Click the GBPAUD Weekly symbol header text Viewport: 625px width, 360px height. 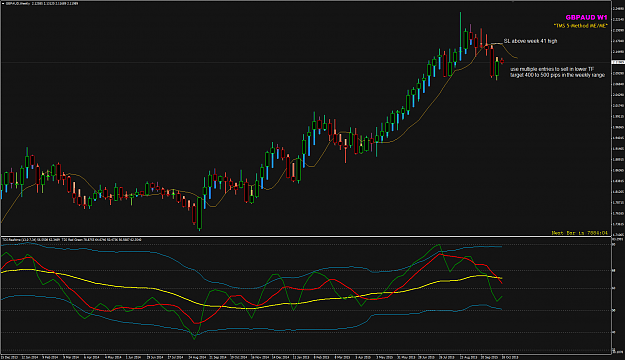pyautogui.click(x=41, y=4)
